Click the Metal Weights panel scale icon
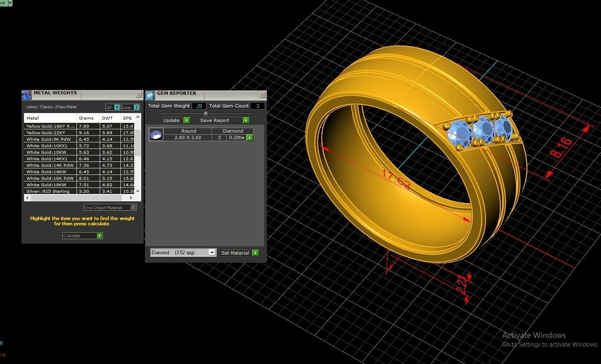The height and width of the screenshot is (364, 601). pyautogui.click(x=26, y=95)
